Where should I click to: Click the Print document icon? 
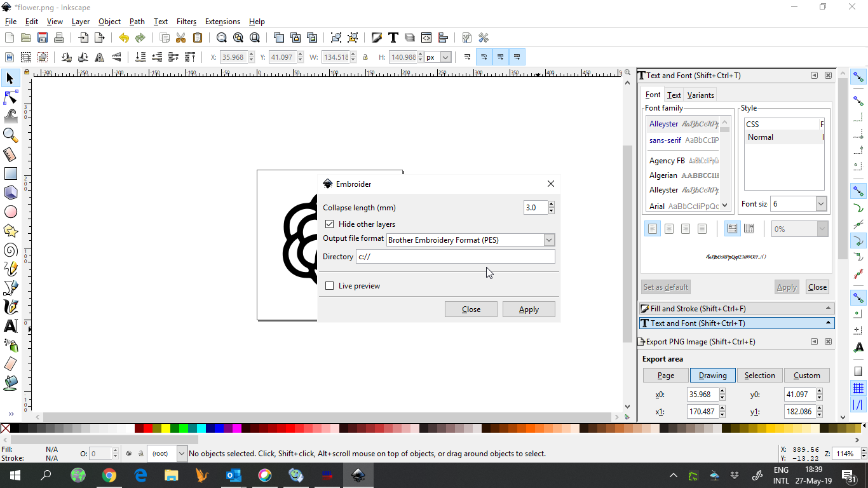(59, 37)
